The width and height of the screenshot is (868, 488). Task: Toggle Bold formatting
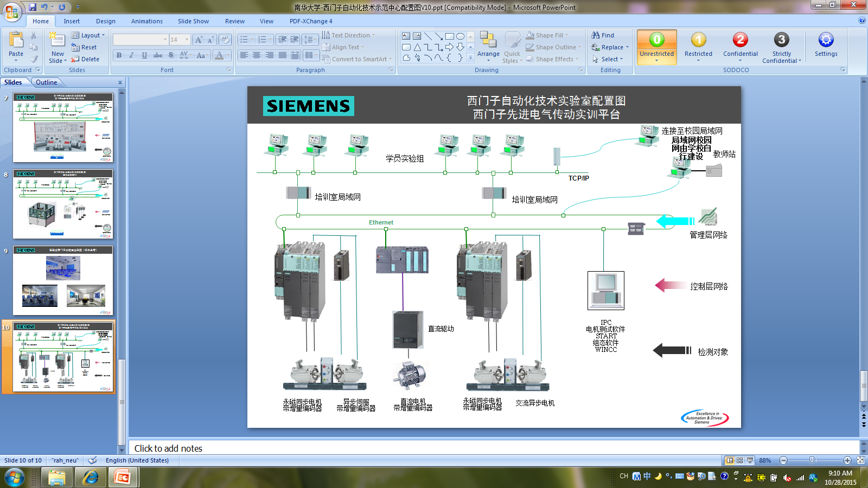pos(119,55)
